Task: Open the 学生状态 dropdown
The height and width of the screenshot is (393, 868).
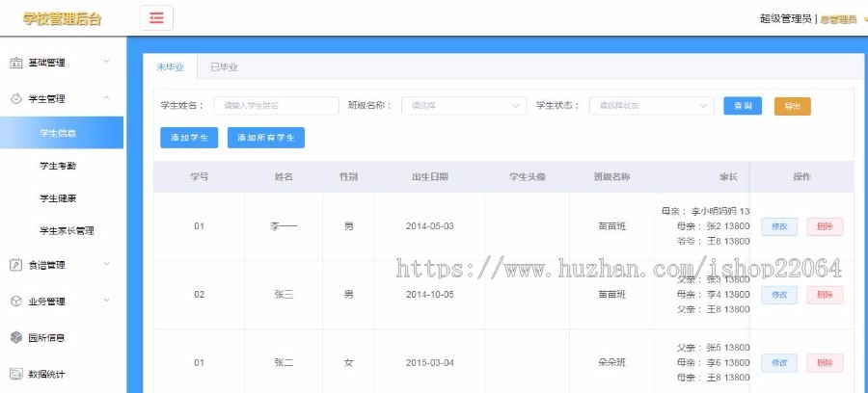Action: coord(652,106)
